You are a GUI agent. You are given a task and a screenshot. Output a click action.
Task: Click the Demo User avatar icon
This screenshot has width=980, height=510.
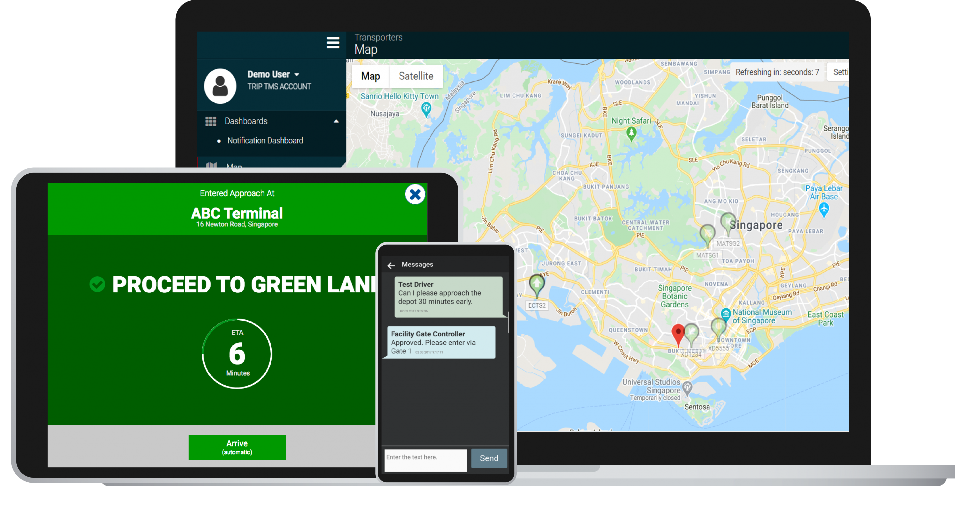pyautogui.click(x=220, y=86)
